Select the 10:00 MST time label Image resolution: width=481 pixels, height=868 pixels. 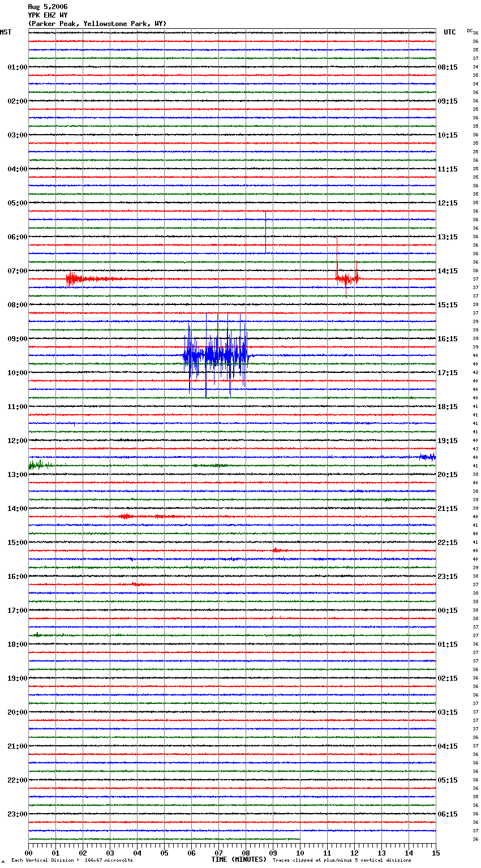click(17, 373)
